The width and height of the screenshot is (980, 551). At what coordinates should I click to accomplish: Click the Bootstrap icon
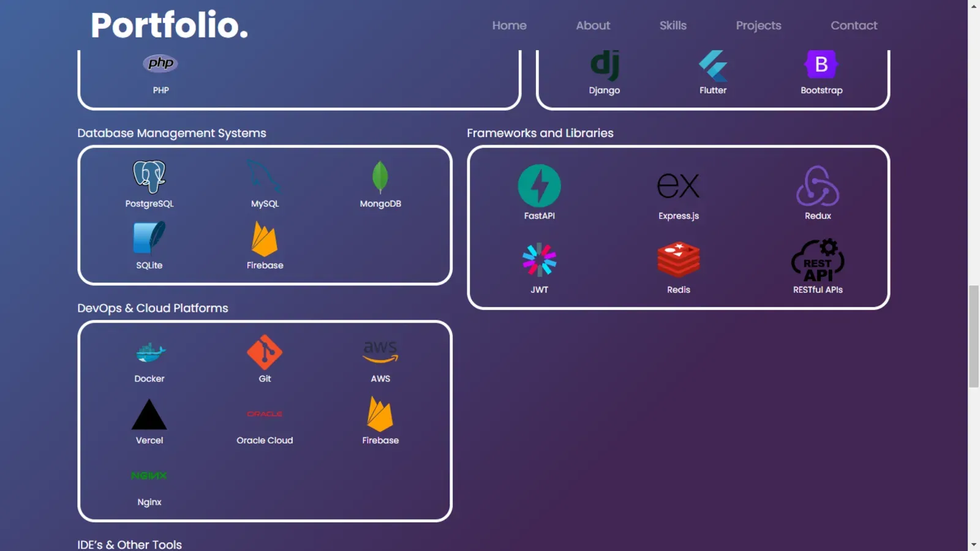pyautogui.click(x=821, y=64)
